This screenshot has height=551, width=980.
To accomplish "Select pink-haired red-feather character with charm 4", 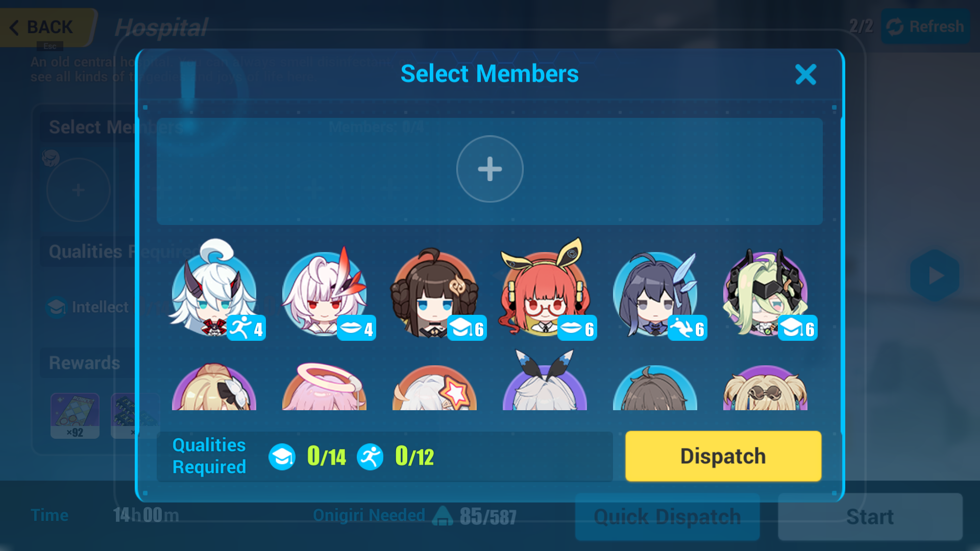I will pos(327,293).
